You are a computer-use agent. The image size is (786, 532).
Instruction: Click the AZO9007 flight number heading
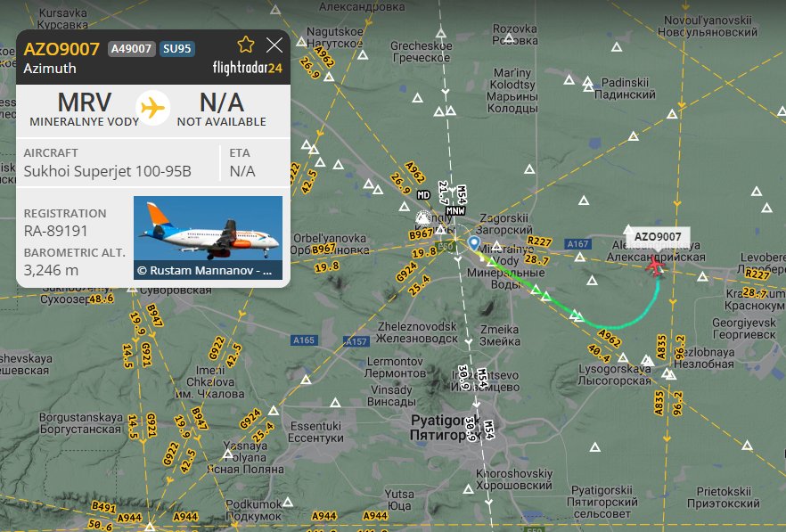61,49
